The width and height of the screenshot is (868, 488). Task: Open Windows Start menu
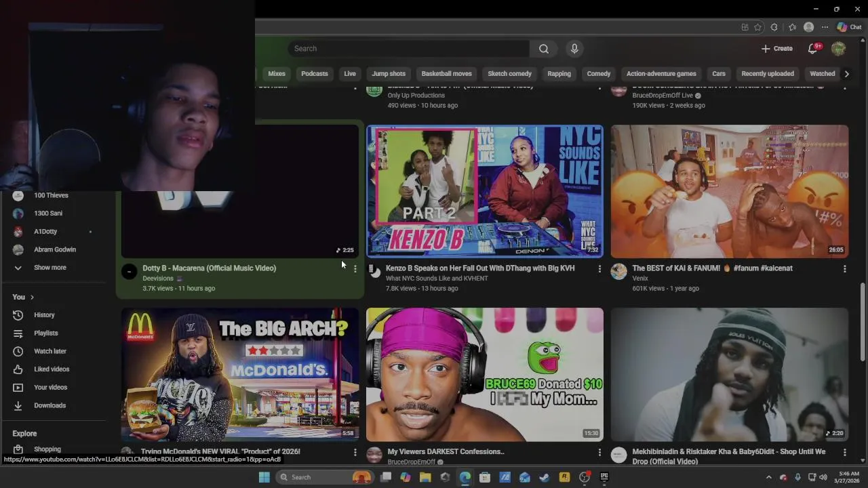click(x=264, y=477)
